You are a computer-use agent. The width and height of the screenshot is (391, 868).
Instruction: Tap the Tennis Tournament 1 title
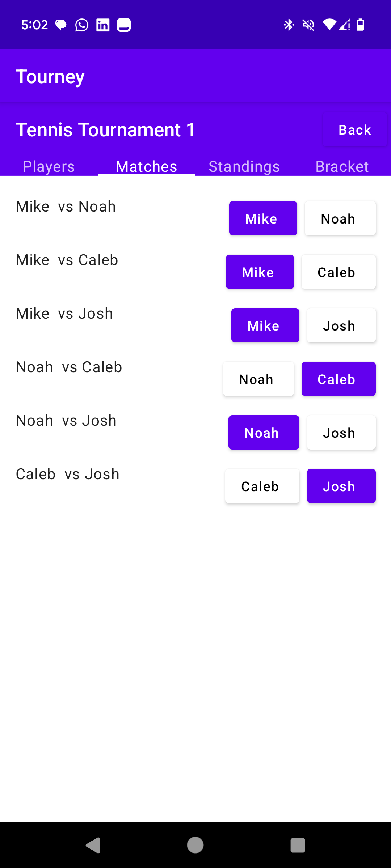point(105,130)
